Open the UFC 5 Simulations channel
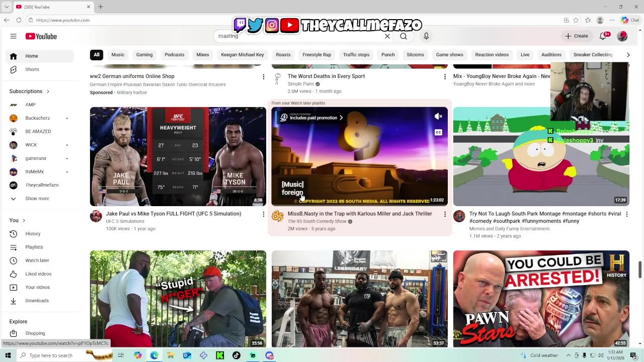 [125, 221]
